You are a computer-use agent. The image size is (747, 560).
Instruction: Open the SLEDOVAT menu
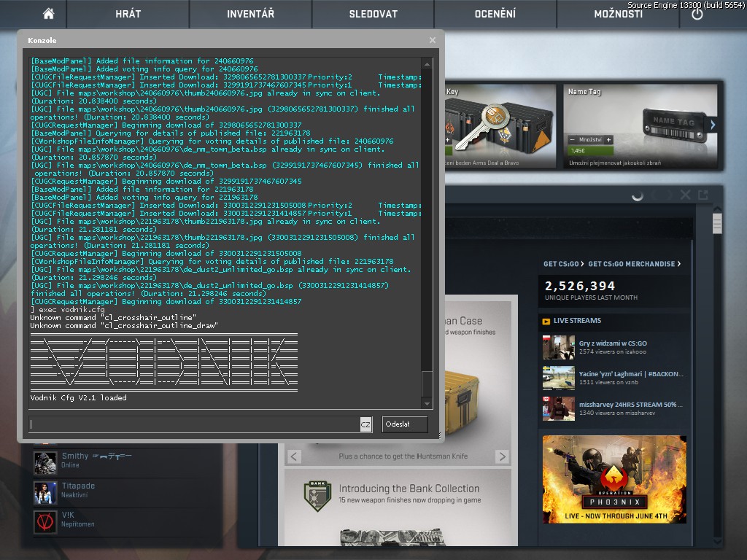(373, 14)
